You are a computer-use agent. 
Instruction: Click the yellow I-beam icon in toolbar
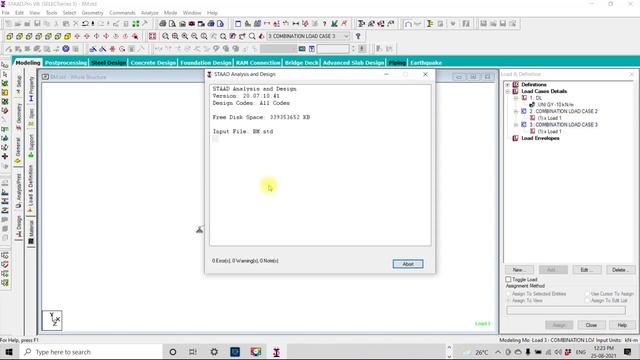point(430,24)
